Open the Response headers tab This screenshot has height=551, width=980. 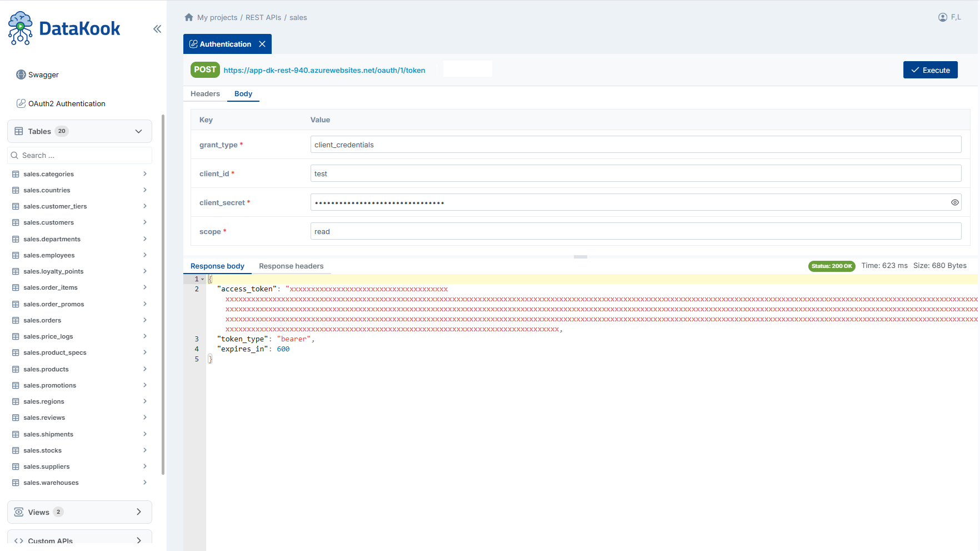tap(291, 266)
